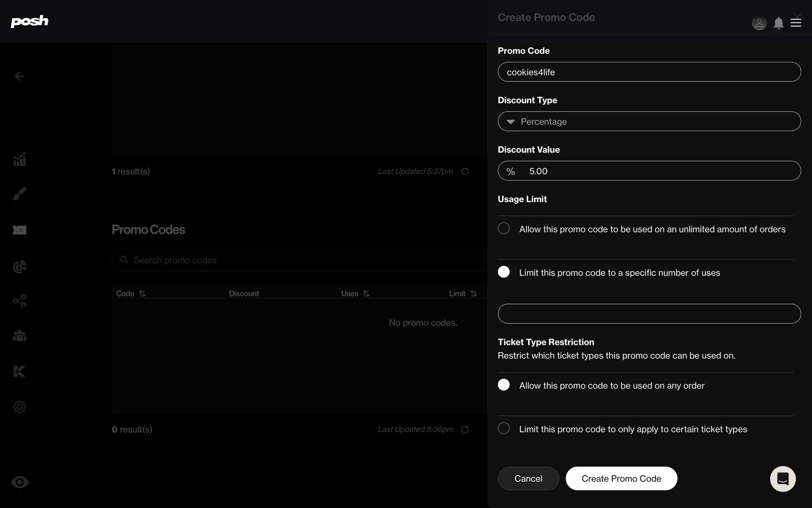This screenshot has height=508, width=812.
Task: Toggle the eye preview icon
Action: click(19, 482)
